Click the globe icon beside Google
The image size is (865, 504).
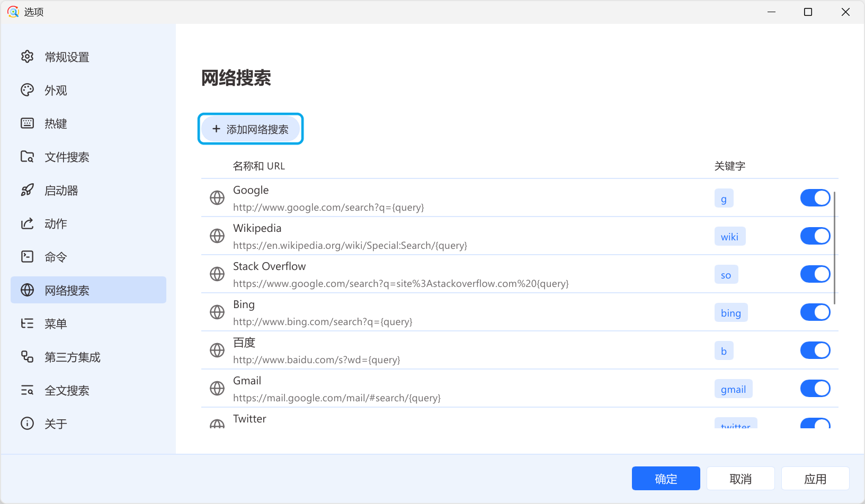click(217, 198)
